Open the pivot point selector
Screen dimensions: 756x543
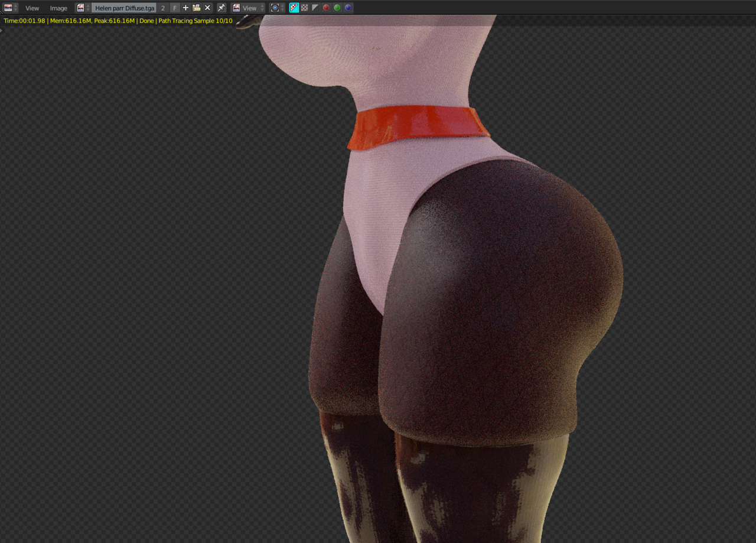click(278, 8)
